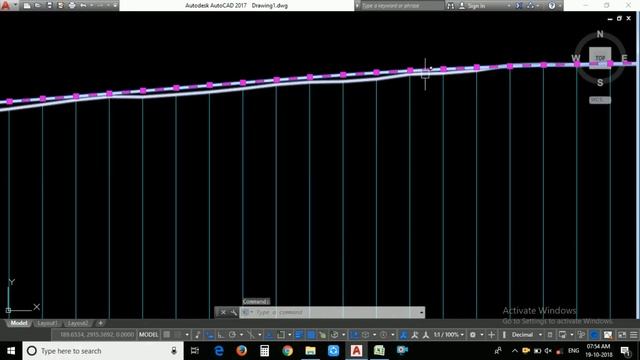Image resolution: width=640 pixels, height=360 pixels.
Task: Toggle Transparency in status bar
Action: point(311,335)
